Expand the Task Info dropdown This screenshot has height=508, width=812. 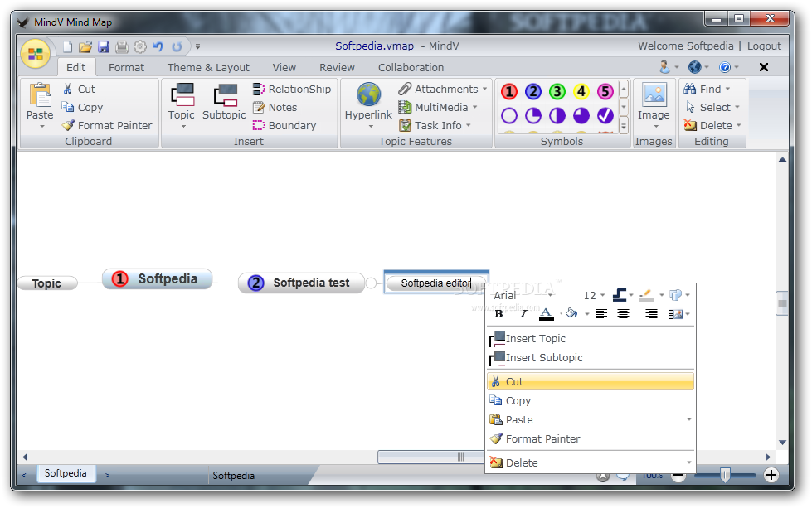tap(468, 125)
